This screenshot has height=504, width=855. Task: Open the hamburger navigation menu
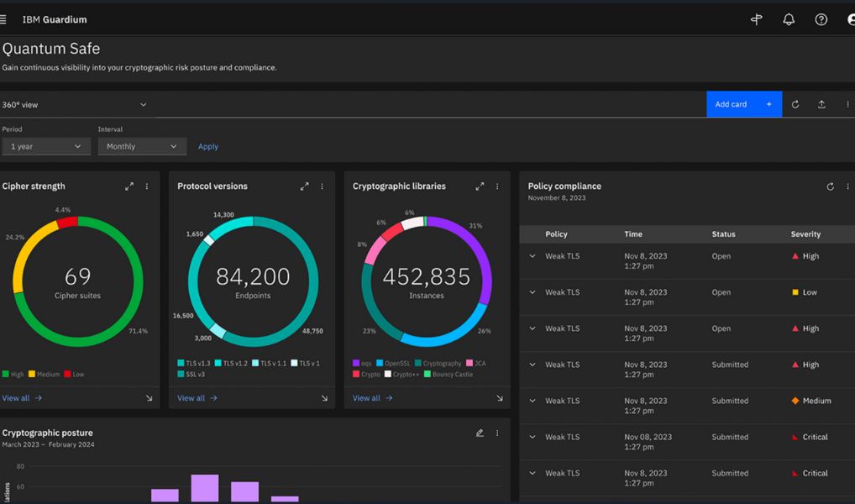coord(3,19)
